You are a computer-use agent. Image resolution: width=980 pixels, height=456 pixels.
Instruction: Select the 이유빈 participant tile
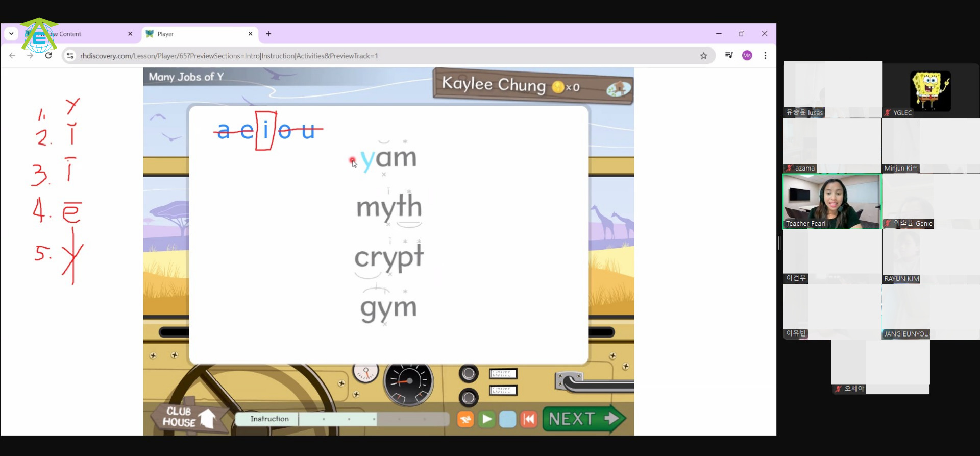tap(832, 312)
